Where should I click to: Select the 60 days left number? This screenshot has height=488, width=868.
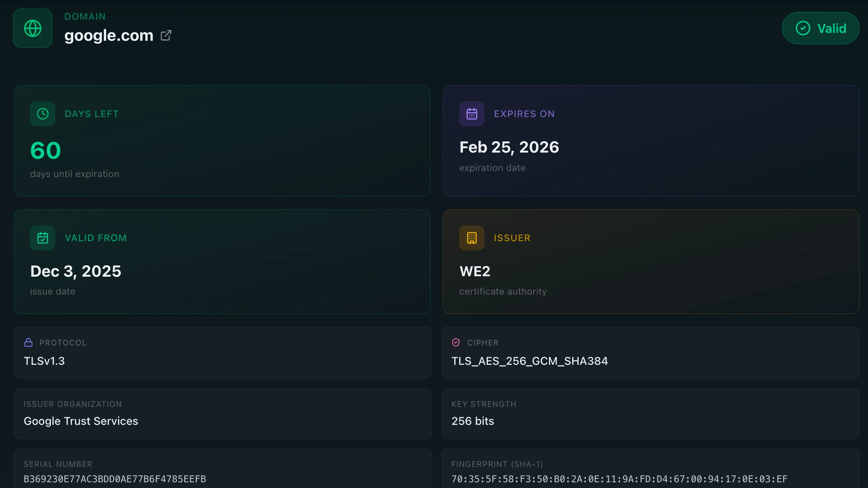click(46, 150)
